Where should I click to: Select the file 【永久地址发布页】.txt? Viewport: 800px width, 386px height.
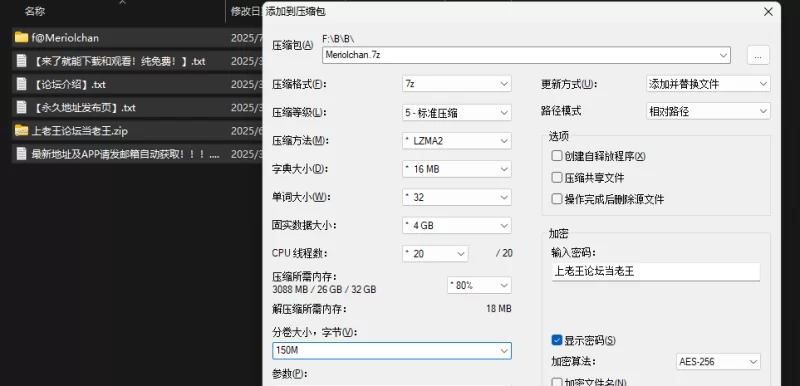[x=136, y=108]
